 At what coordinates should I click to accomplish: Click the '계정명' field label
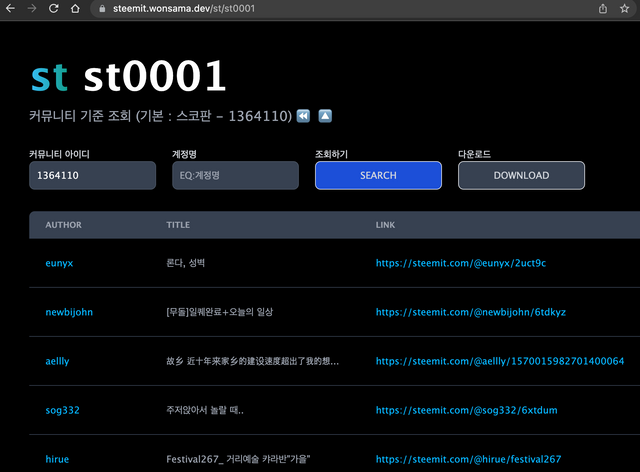click(x=184, y=154)
